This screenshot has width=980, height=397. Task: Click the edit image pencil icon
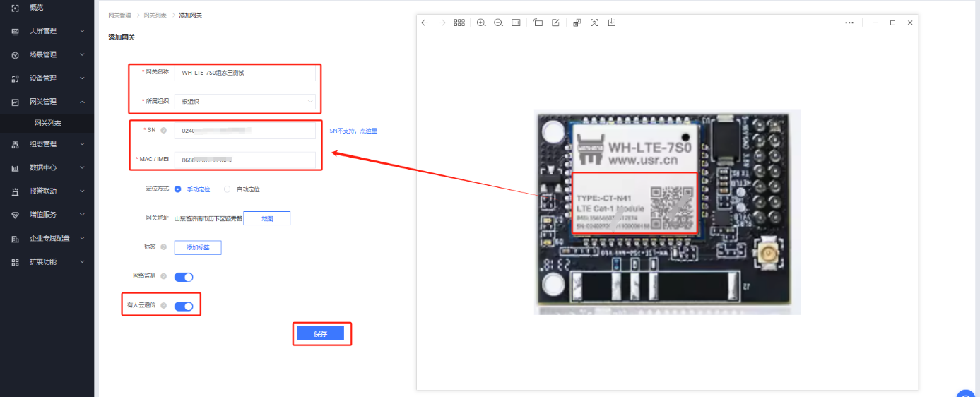(555, 23)
